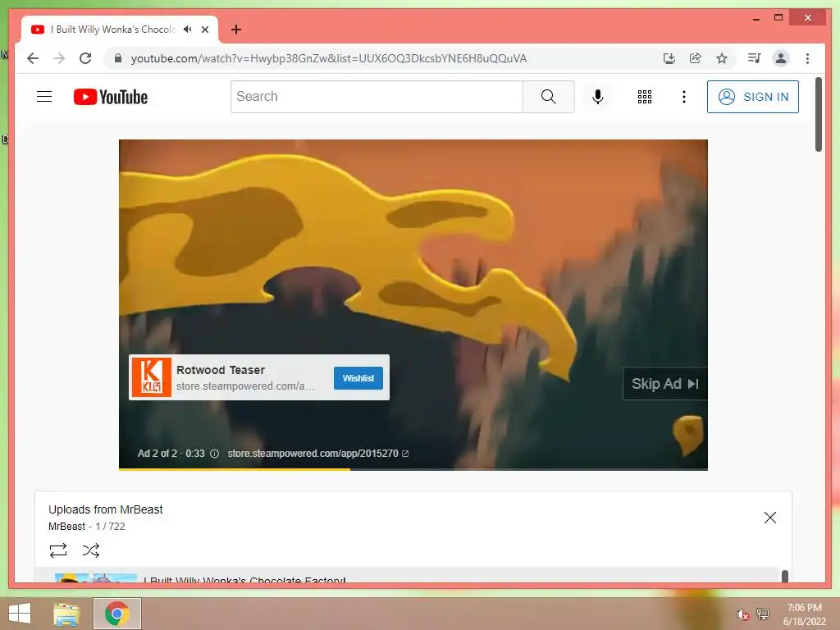This screenshot has width=840, height=630.
Task: Open the YouTube apps grid
Action: (645, 97)
